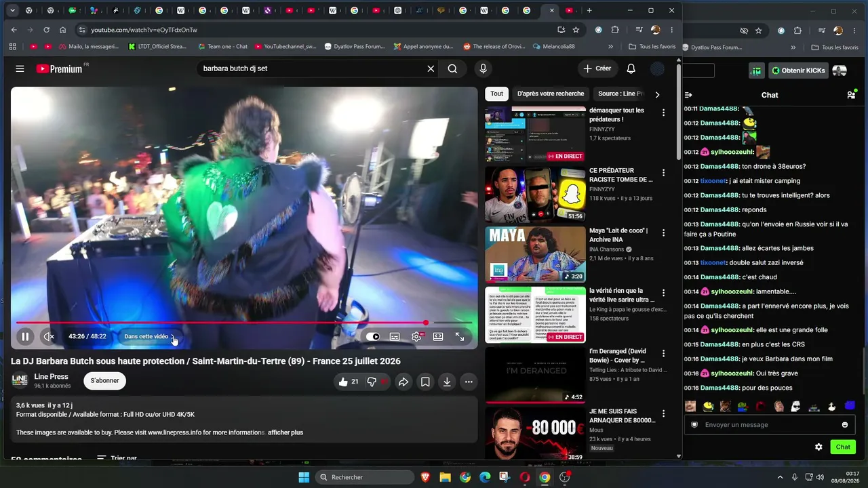
Task: Open the Line Press channel name
Action: coord(52,377)
